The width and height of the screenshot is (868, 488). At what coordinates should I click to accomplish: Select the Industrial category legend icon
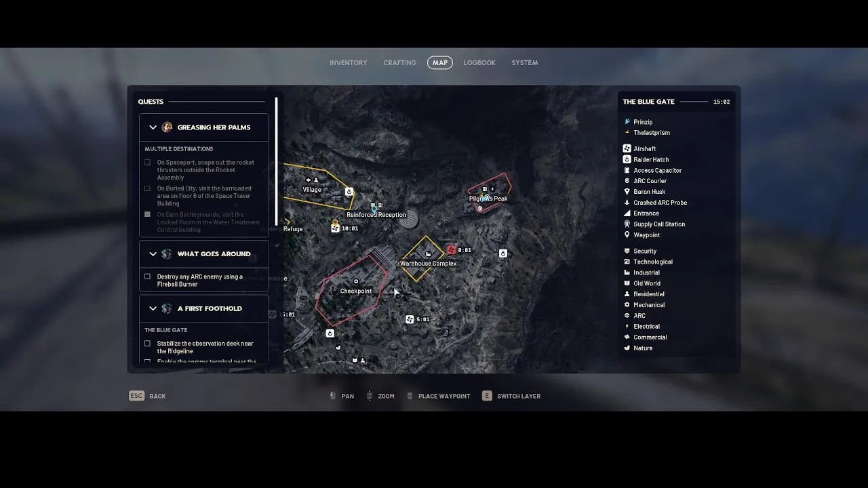627,272
